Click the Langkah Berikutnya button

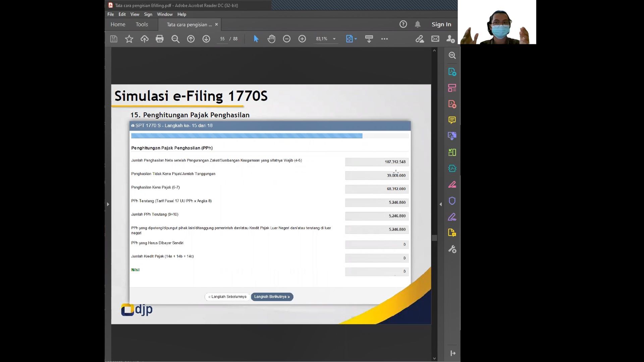pos(272,297)
